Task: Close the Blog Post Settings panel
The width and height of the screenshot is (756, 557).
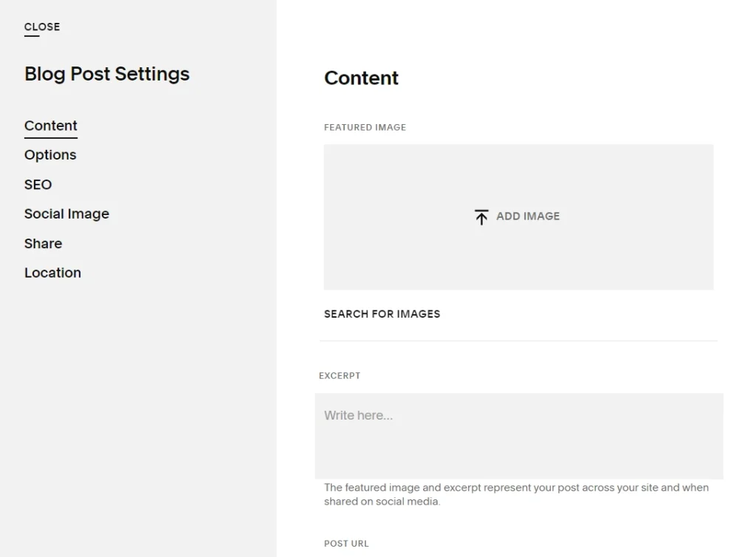Action: point(42,27)
